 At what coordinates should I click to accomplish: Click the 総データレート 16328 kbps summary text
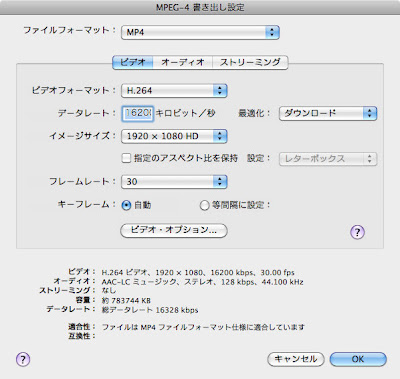tap(150, 310)
